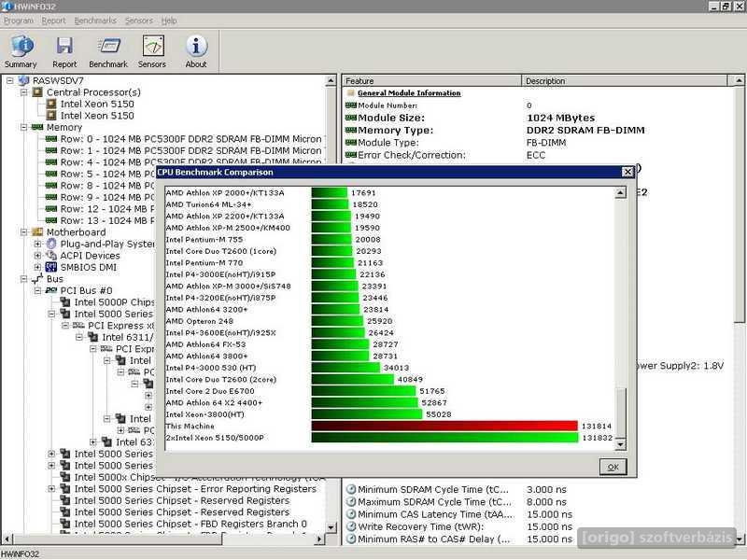Viewport: 747px width, 560px height.
Task: Click the Memory module icon in tree
Action: point(37,127)
